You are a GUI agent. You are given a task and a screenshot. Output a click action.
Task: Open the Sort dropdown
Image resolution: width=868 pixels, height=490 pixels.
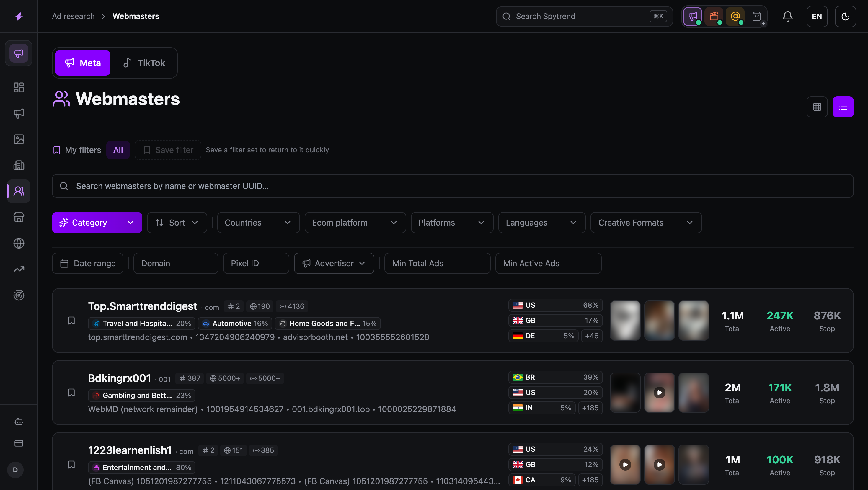click(x=177, y=223)
